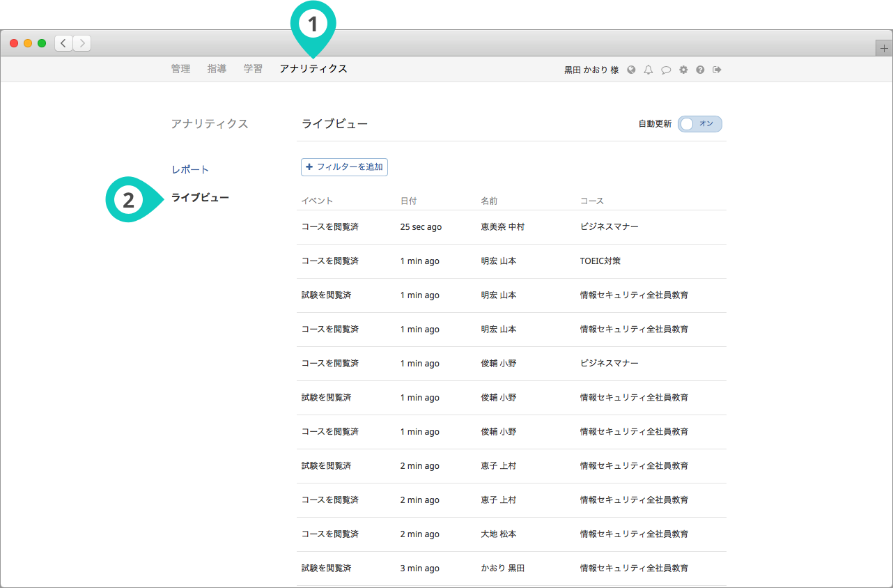Click the question mark help icon
This screenshot has width=893, height=588.
coord(700,70)
